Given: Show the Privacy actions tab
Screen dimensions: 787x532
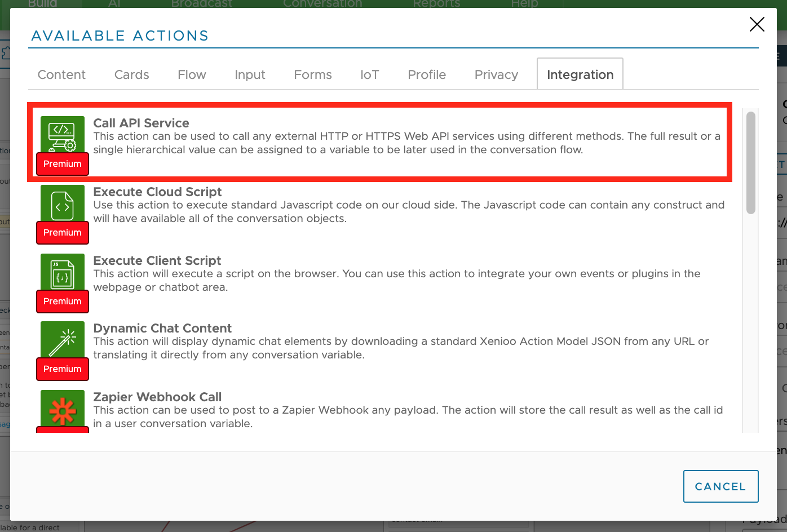Looking at the screenshot, I should pyautogui.click(x=496, y=74).
